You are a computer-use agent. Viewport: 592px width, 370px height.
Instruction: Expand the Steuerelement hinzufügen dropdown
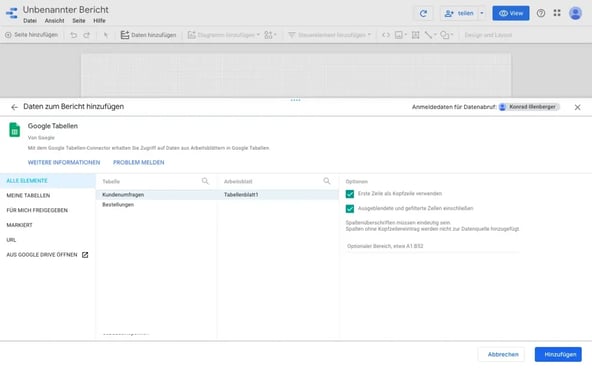(x=369, y=35)
